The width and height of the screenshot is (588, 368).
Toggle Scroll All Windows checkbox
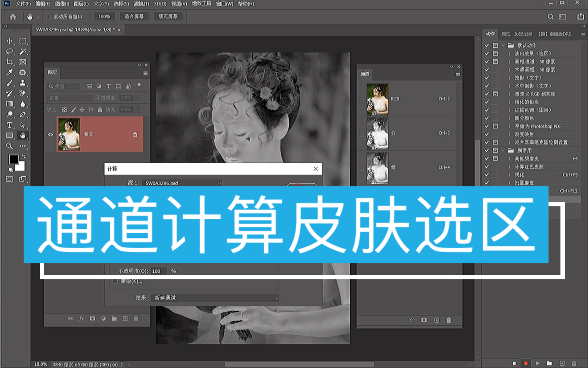[x=48, y=17]
